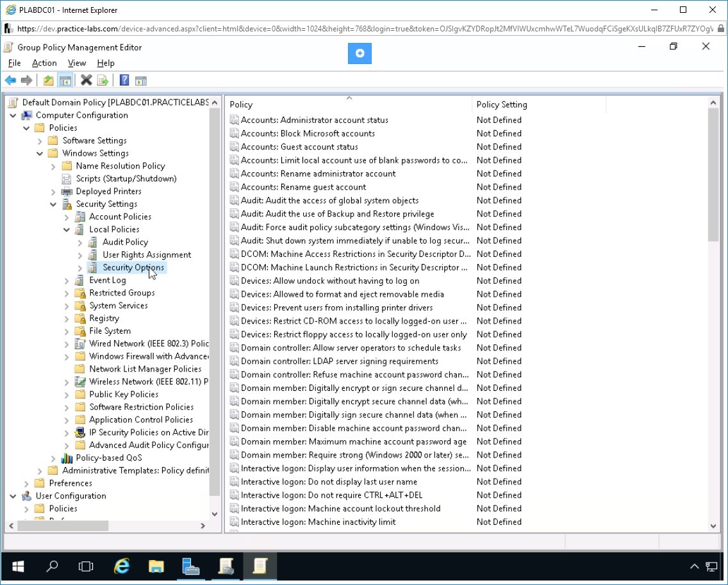Click the Wireless Network (IEEE 802.11) icon
728x585 pixels.
click(x=80, y=382)
